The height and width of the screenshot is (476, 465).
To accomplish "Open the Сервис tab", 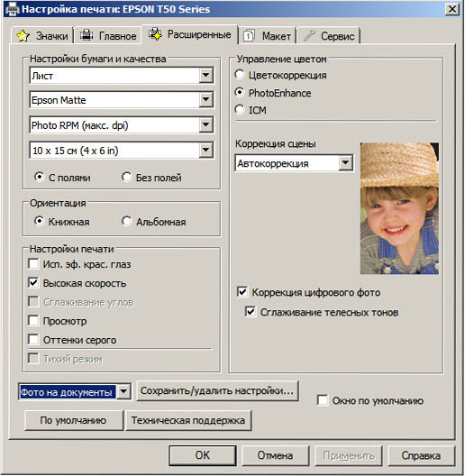I will click(x=329, y=36).
